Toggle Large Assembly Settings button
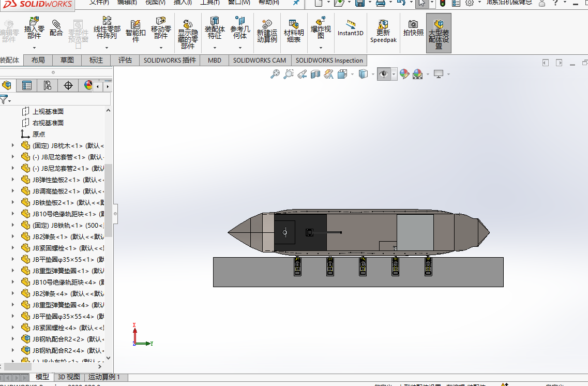This screenshot has height=386, width=588. tap(439, 34)
